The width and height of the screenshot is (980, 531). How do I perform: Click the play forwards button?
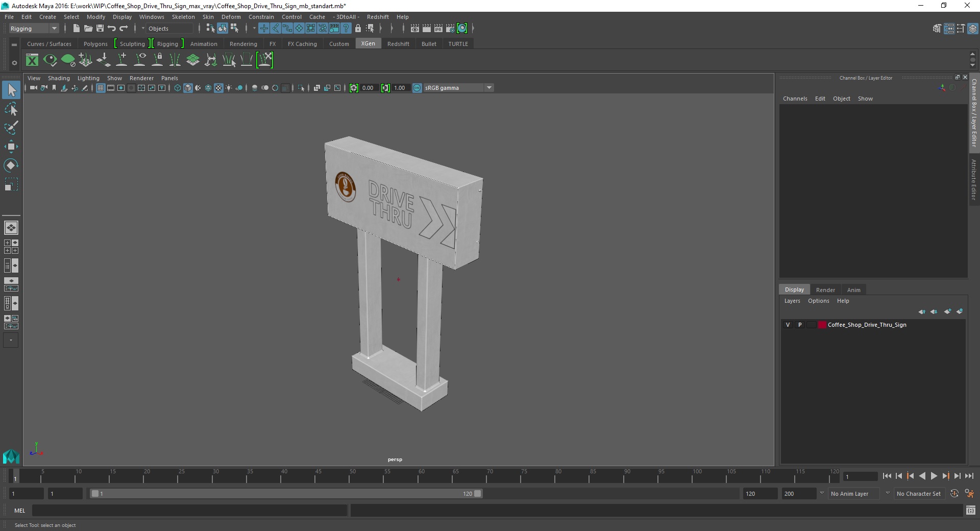click(934, 476)
